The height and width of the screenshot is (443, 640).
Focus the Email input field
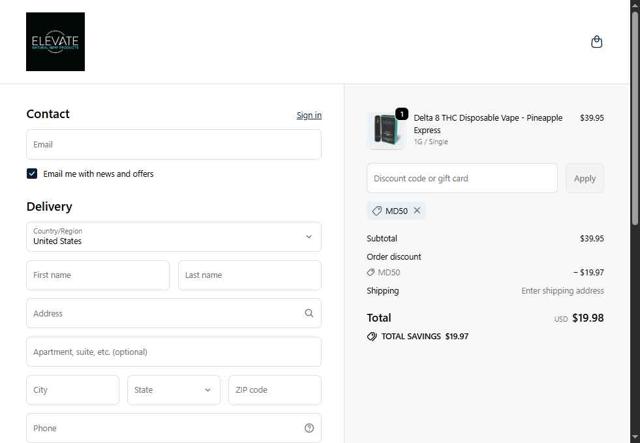click(x=174, y=144)
